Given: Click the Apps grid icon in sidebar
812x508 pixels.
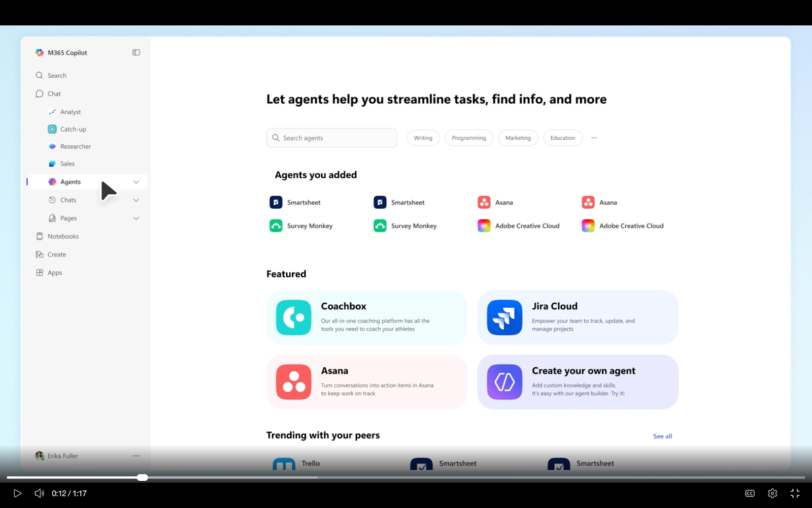Looking at the screenshot, I should pos(40,273).
